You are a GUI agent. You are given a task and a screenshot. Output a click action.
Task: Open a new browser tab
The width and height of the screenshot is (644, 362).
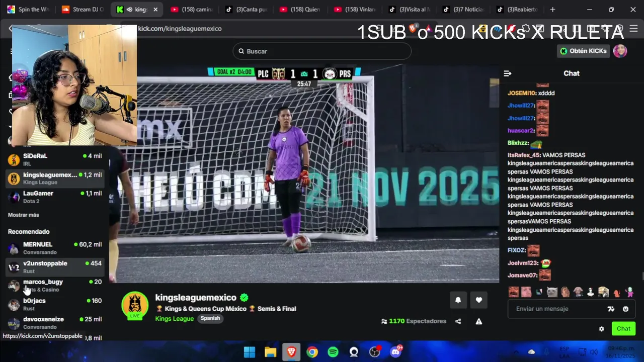pos(552,10)
